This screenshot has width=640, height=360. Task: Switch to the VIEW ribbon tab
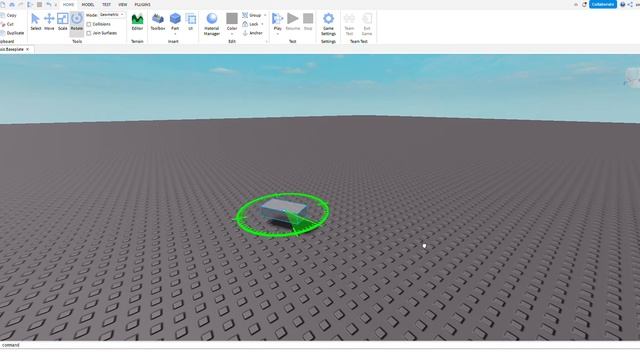pos(122,4)
